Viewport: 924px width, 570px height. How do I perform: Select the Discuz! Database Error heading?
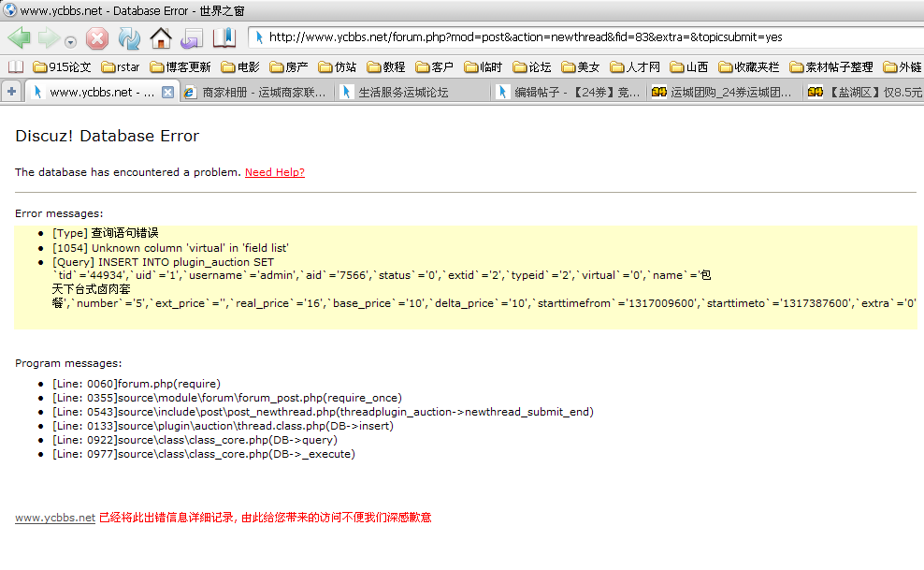click(107, 136)
